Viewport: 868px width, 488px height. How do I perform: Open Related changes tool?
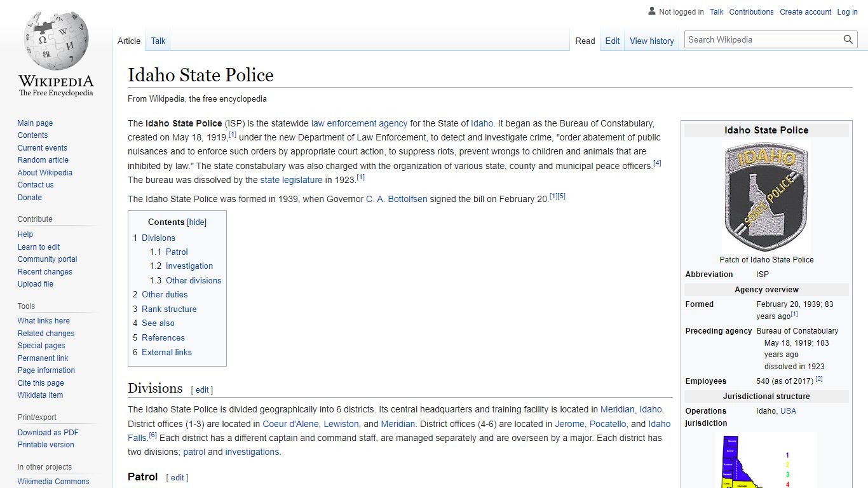click(x=46, y=334)
